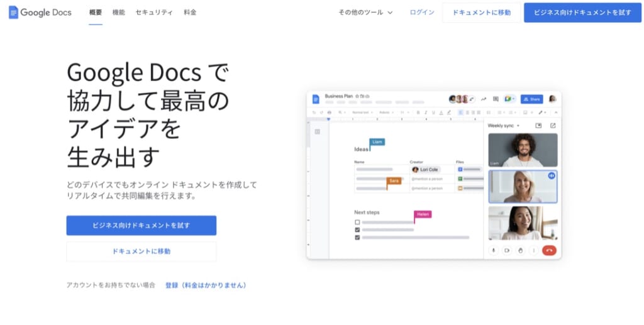Click the Google Meet icon in the mockup

tap(509, 99)
